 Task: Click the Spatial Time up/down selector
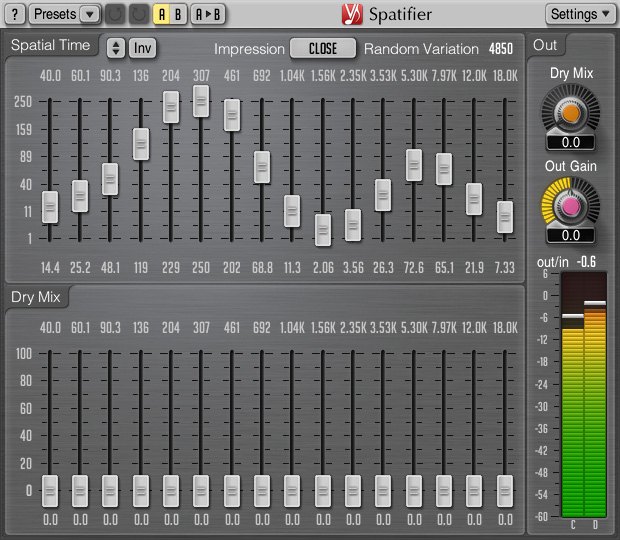click(115, 47)
